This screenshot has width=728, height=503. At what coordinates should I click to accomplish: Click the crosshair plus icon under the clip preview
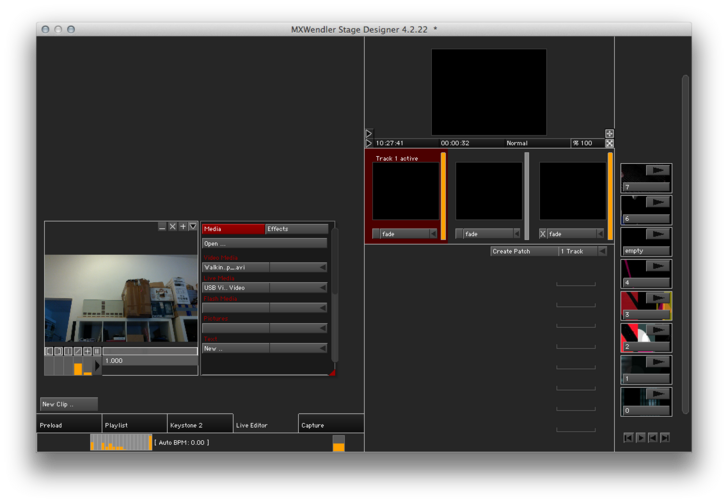coord(87,351)
